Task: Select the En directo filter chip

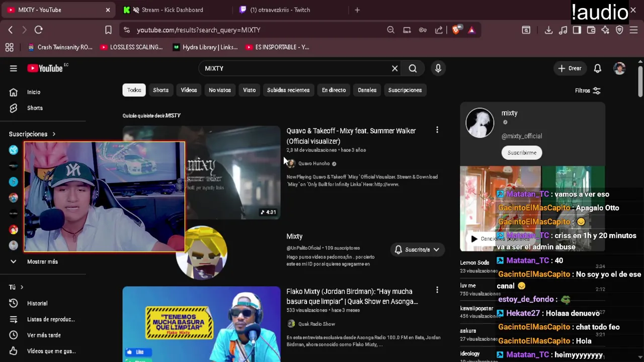Action: [334, 90]
